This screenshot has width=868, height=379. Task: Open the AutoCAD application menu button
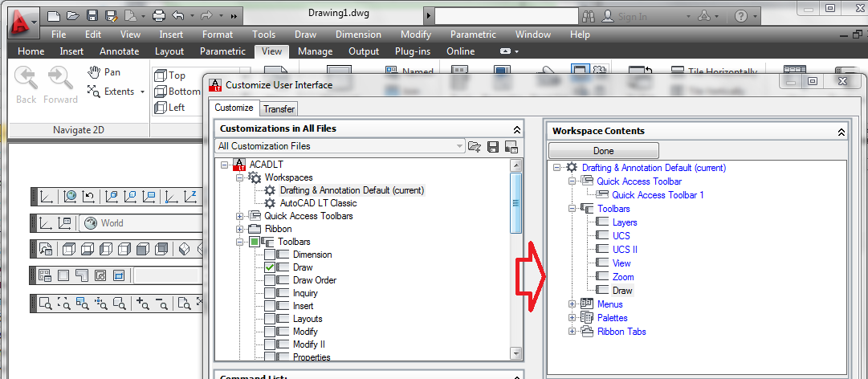[23, 22]
